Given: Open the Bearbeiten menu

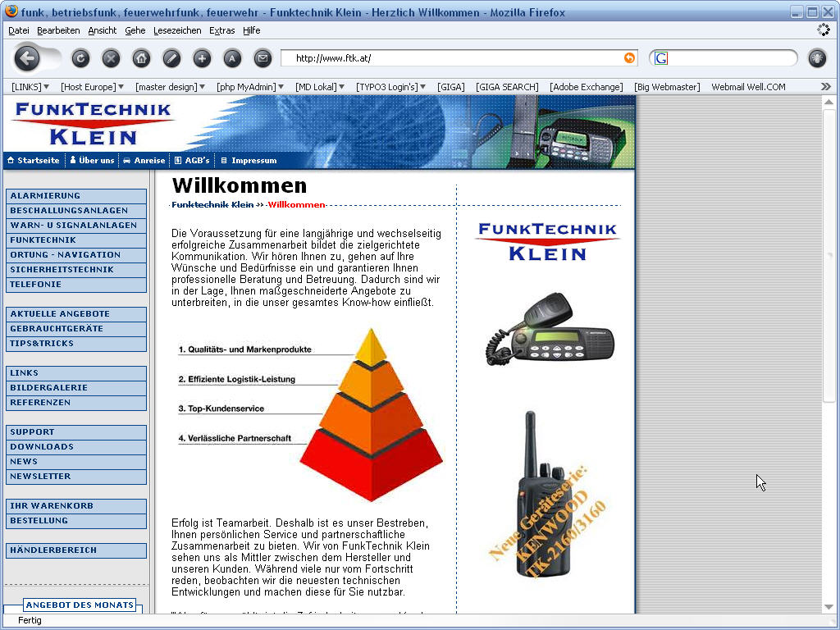Looking at the screenshot, I should pos(58,30).
